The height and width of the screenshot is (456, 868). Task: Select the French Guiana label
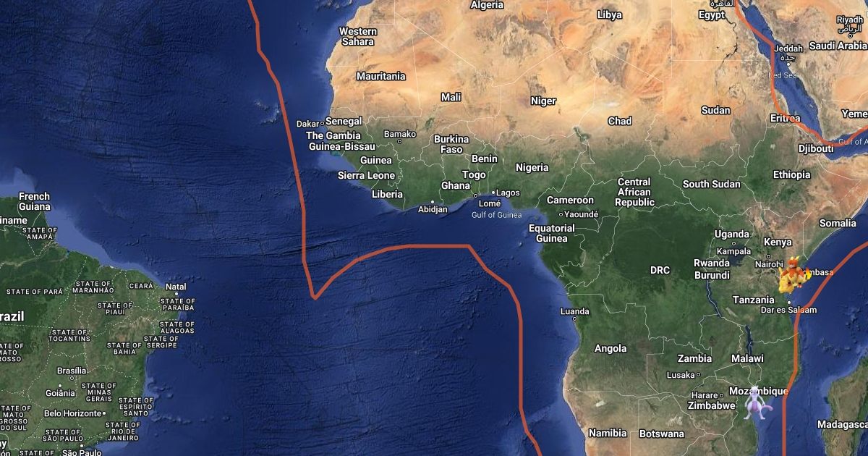tap(34, 201)
